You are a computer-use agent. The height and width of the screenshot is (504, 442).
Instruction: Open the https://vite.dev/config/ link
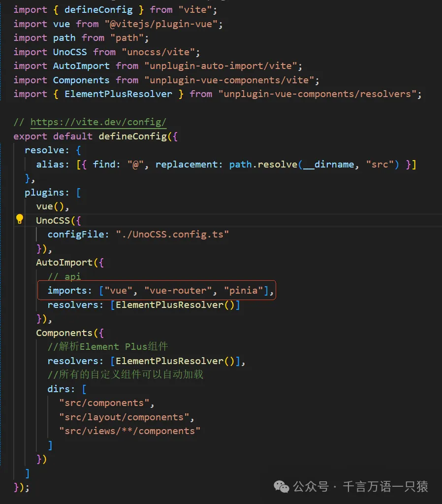point(98,122)
